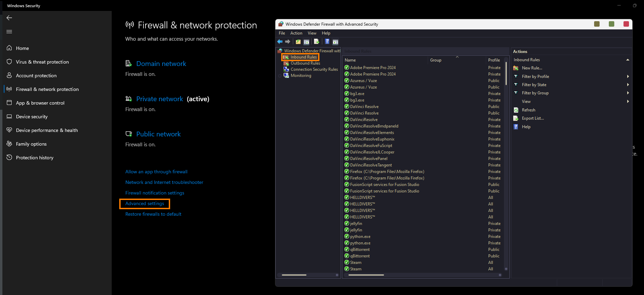This screenshot has width=644, height=295.
Task: Click the Up one level folder icon
Action: coord(298,42)
